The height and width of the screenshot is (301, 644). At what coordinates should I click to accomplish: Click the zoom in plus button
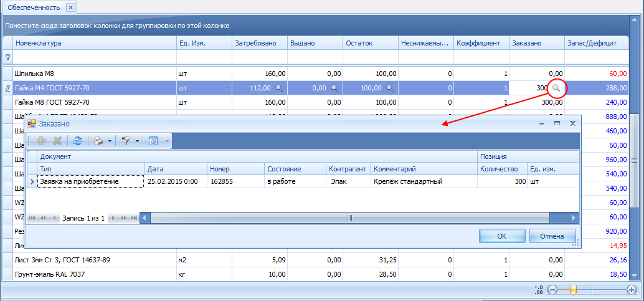pyautogui.click(x=632, y=290)
